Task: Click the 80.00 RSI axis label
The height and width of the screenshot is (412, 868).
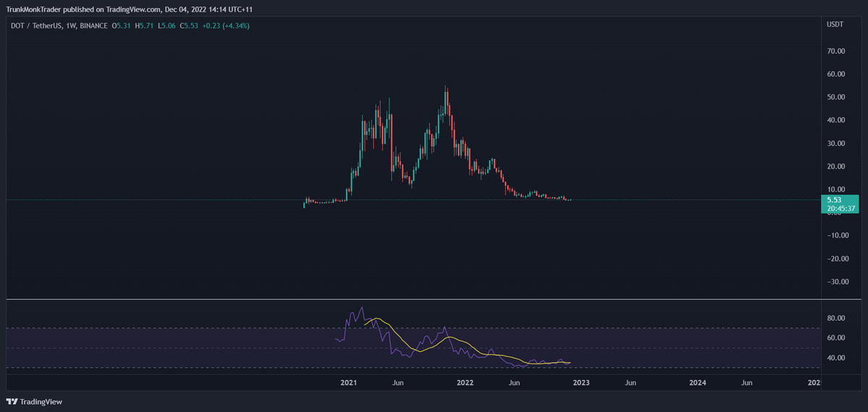Action: pos(836,318)
